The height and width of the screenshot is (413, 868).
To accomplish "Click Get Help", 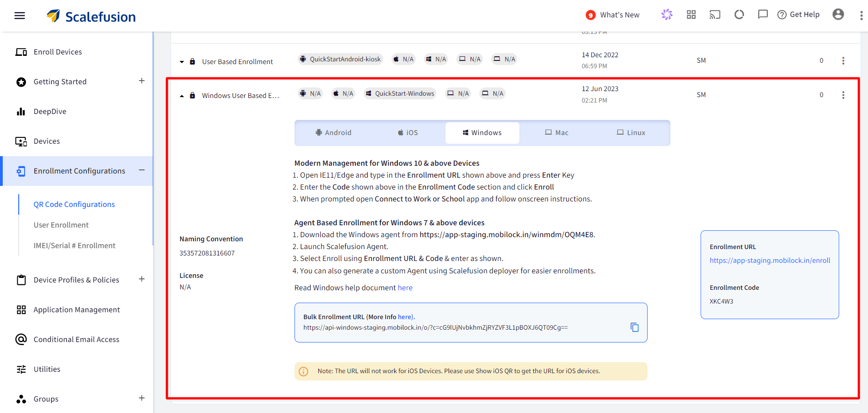I will click(x=798, y=15).
